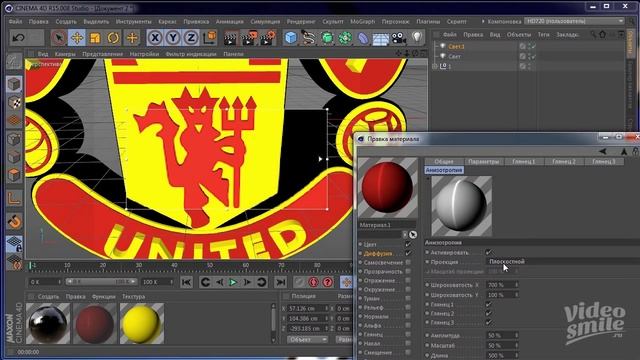Switch to the Глянец 2 tab
This screenshot has width=640, height=360.
pos(564,162)
